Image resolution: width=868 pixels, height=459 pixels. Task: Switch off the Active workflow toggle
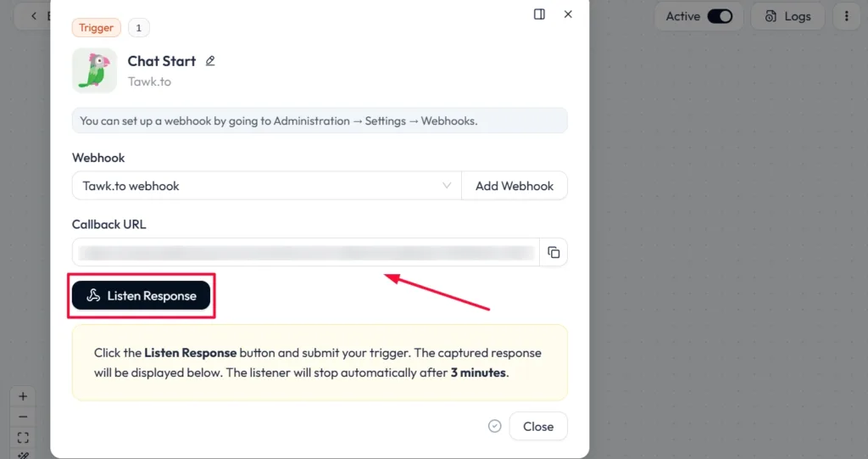coord(720,16)
